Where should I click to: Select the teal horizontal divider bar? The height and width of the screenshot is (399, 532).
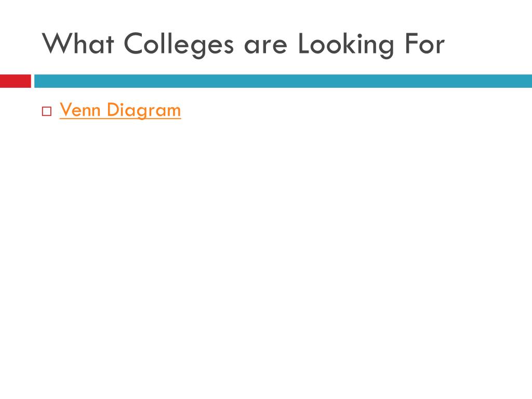283,81
